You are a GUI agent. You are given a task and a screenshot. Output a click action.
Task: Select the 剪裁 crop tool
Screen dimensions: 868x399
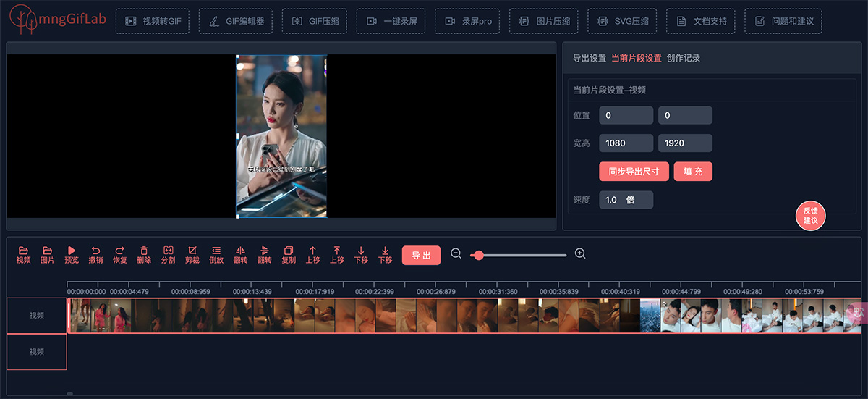coord(192,251)
